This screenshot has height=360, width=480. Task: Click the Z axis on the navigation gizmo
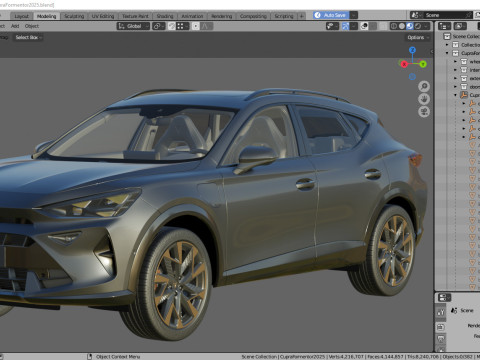point(412,50)
